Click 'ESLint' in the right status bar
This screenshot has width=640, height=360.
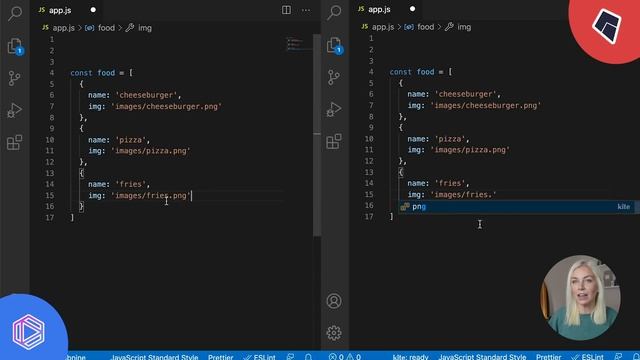point(588,357)
